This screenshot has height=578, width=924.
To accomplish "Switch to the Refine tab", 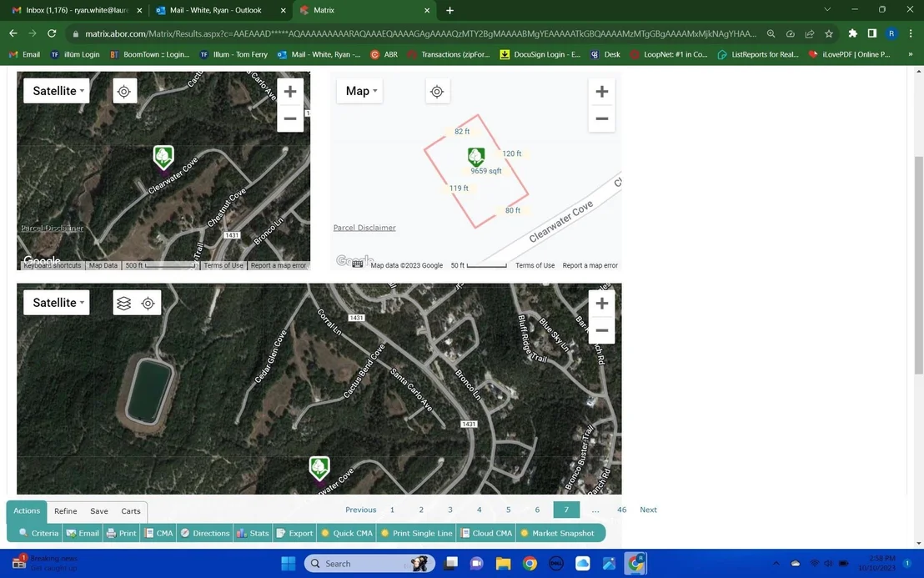I will click(65, 510).
